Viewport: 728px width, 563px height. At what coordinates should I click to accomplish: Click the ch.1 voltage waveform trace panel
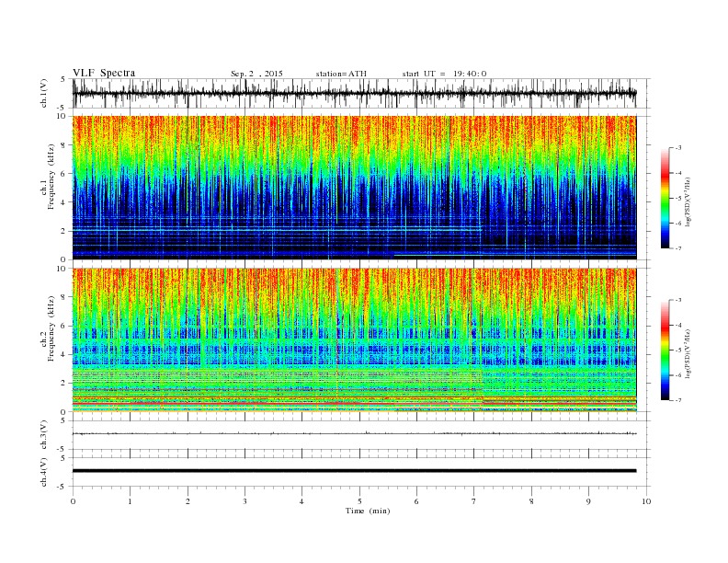360,93
